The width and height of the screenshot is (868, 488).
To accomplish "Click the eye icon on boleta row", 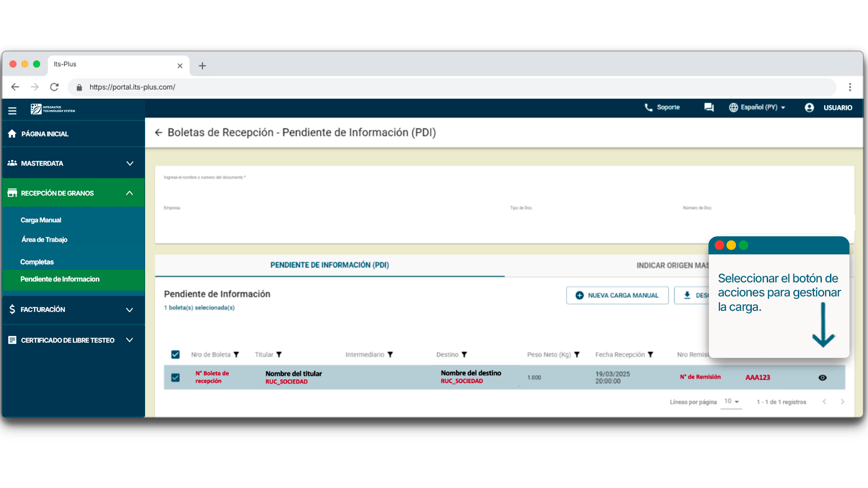I will coord(822,378).
